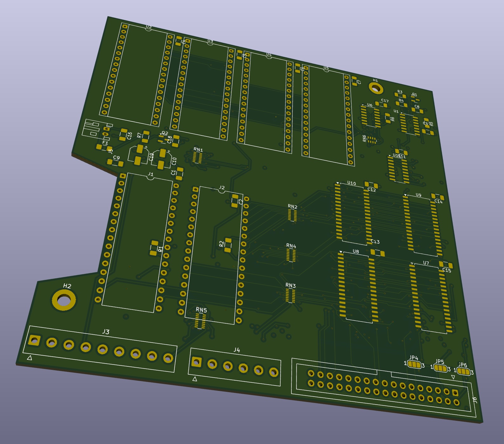504x444 pixels.
Task: Select the C16 capacitor pads
Action: (x=123, y=135)
